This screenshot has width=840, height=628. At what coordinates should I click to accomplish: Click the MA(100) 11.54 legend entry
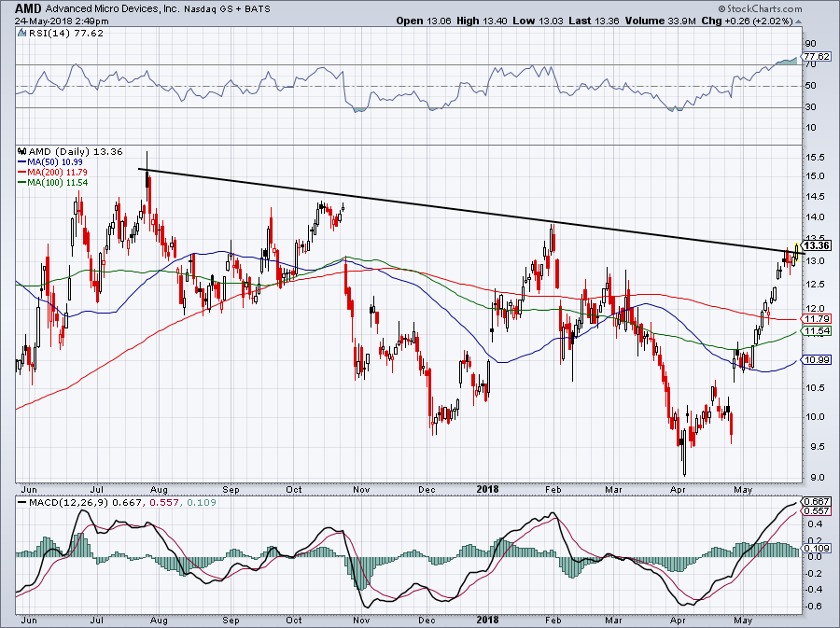point(52,183)
